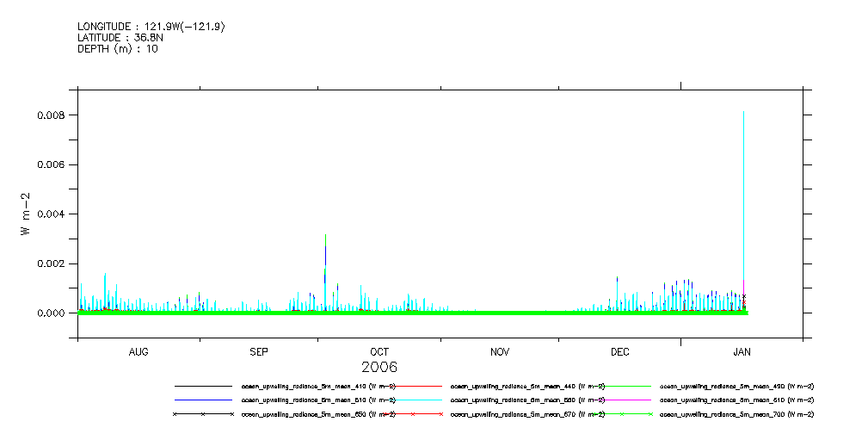
Task: Click the DEC month label on x-axis
Action: pyautogui.click(x=620, y=352)
